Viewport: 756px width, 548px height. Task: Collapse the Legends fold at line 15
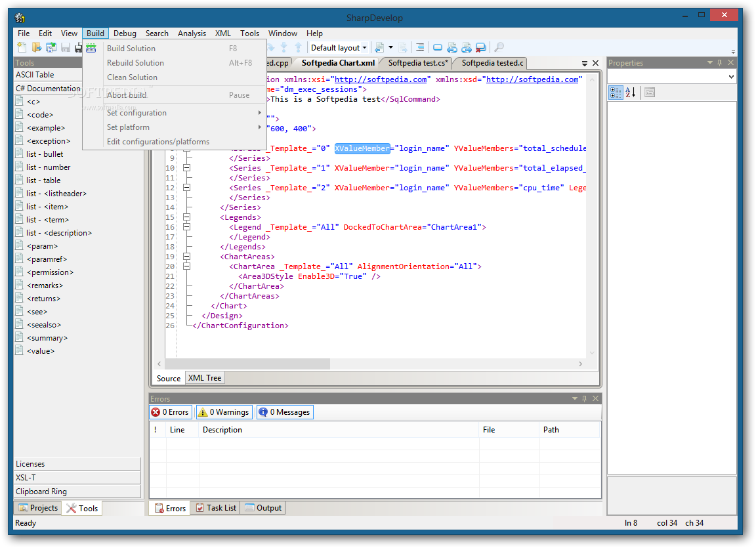pyautogui.click(x=186, y=217)
